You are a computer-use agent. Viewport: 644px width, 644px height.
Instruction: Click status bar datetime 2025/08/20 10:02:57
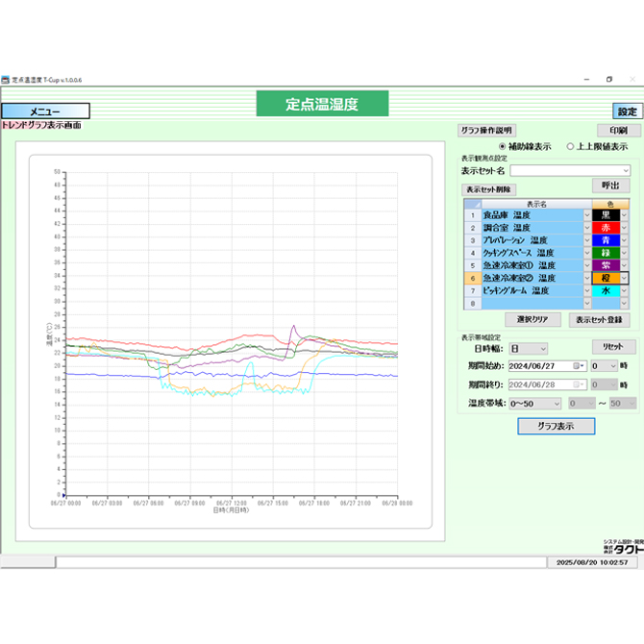pyautogui.click(x=592, y=562)
